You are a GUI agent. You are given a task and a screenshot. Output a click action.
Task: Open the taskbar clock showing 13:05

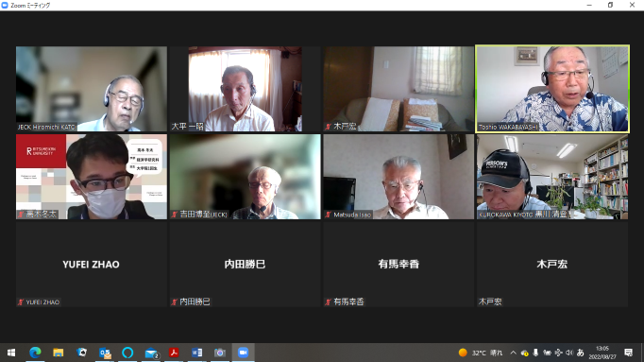click(x=602, y=353)
